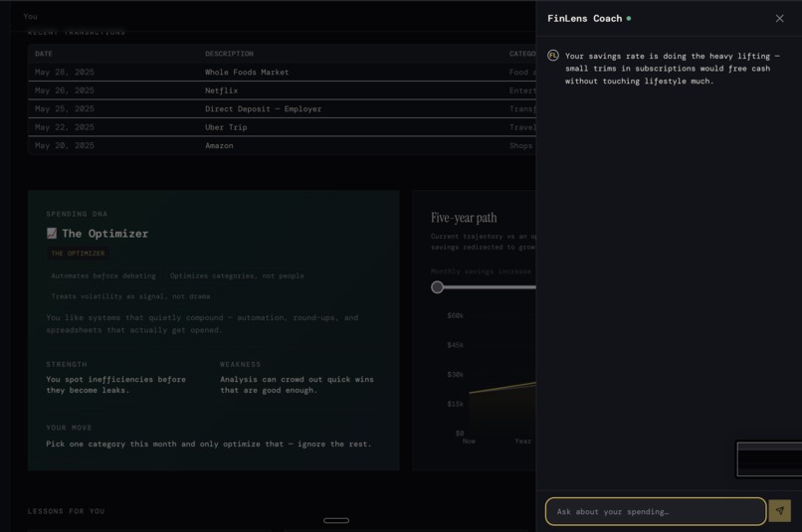Viewport: 802px width, 532px height.
Task: Adjust the Monthly savings increase slider handle
Action: pyautogui.click(x=437, y=287)
